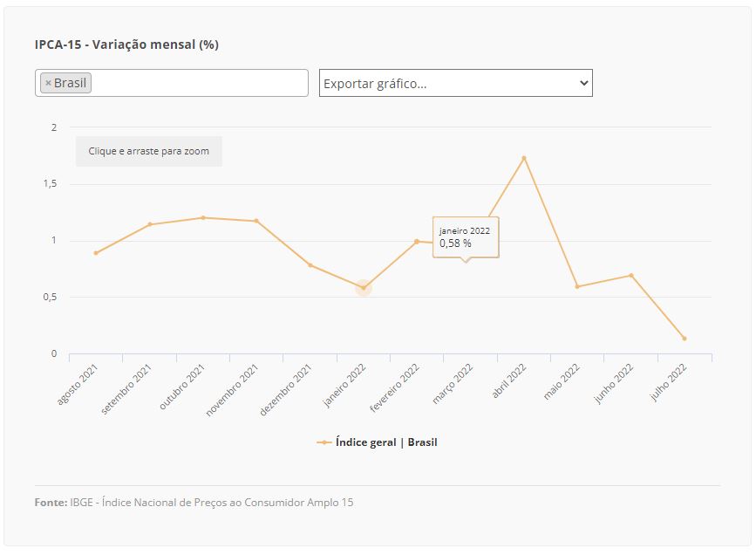Click the janeiro 2022 tooltip box
Screen dimensions: 756x555
466,237
